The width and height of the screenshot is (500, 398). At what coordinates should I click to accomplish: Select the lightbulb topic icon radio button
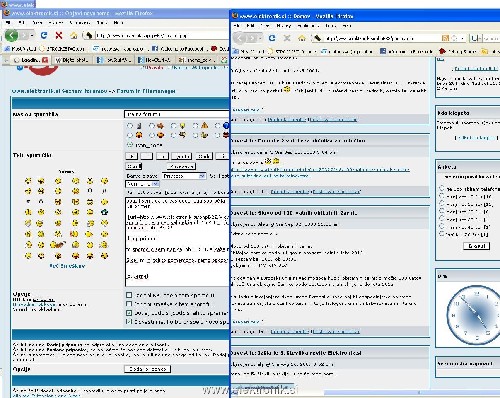174,126
